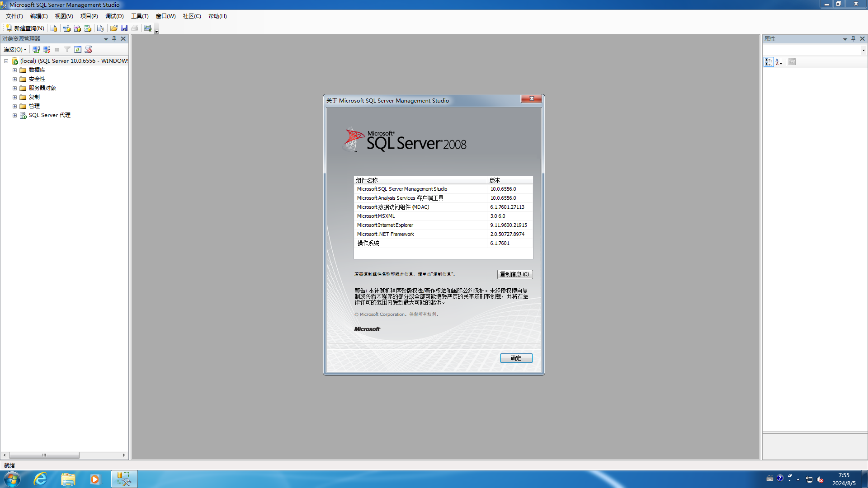868x488 pixels.
Task: Click the Stop square icon in Object Explorer
Action: [x=57, y=49]
